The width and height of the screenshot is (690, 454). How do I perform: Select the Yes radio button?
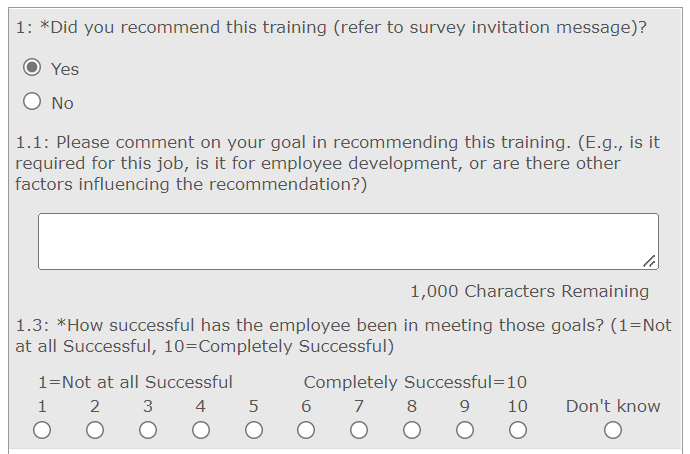click(x=33, y=68)
